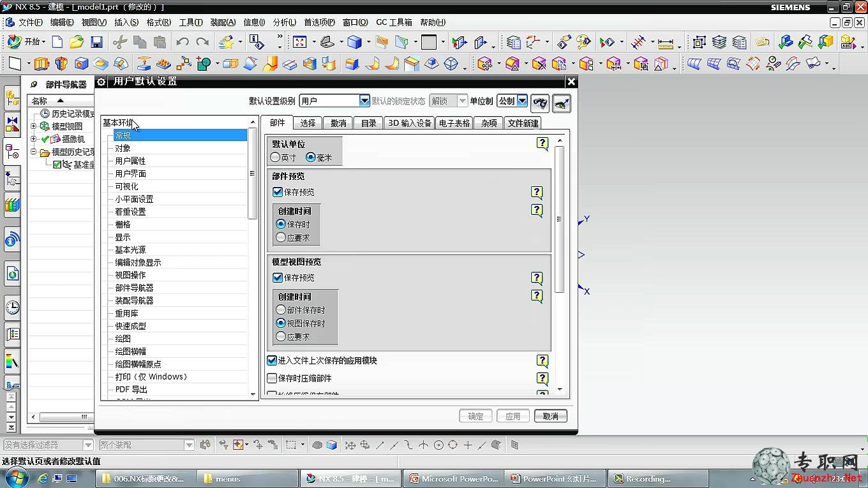The height and width of the screenshot is (488, 868).
Task: Open the 整个装配 scope dropdown
Action: click(190, 445)
